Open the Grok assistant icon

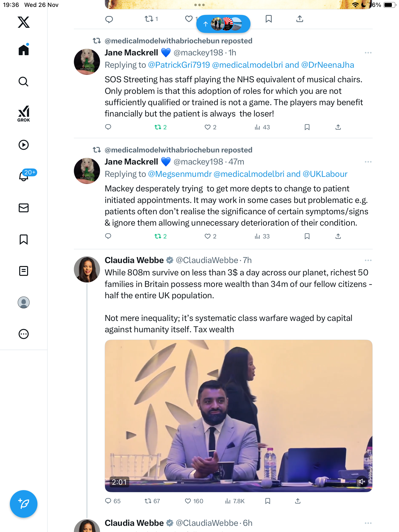(24, 114)
